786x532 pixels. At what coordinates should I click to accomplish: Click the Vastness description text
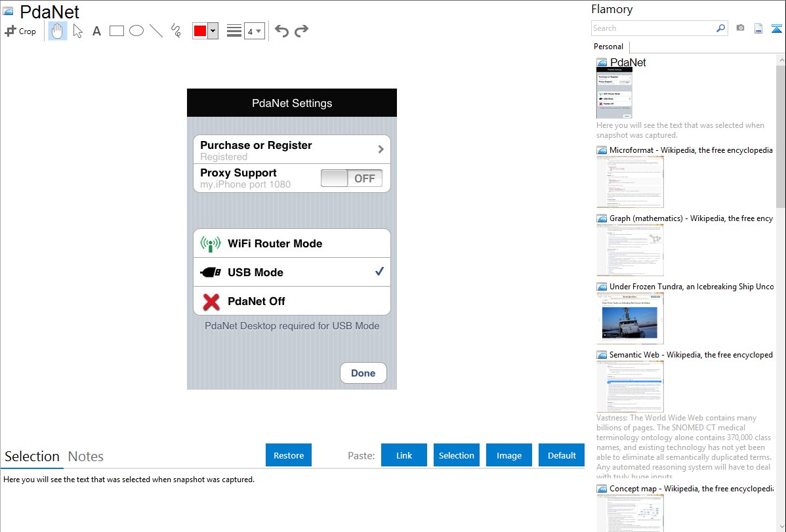point(684,447)
